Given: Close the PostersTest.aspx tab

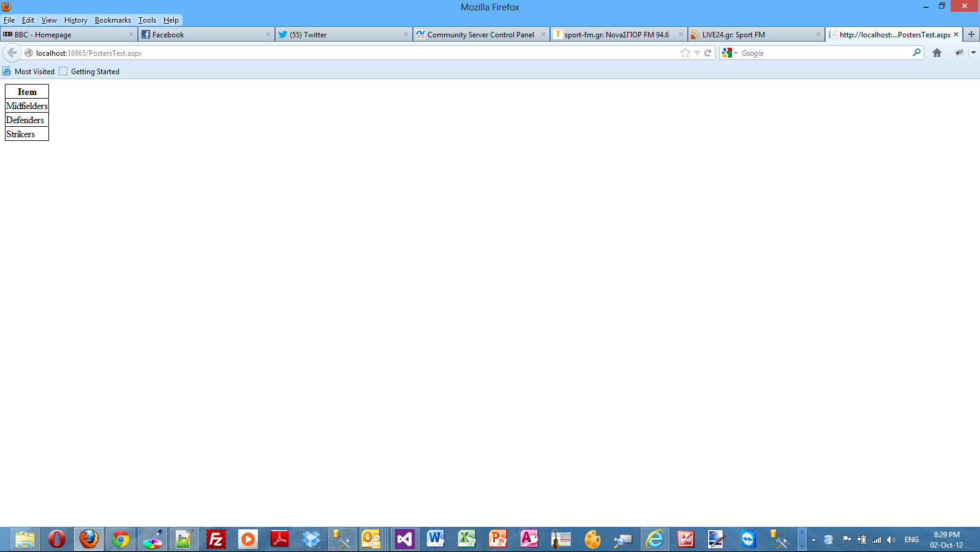Looking at the screenshot, I should pyautogui.click(x=956, y=34).
